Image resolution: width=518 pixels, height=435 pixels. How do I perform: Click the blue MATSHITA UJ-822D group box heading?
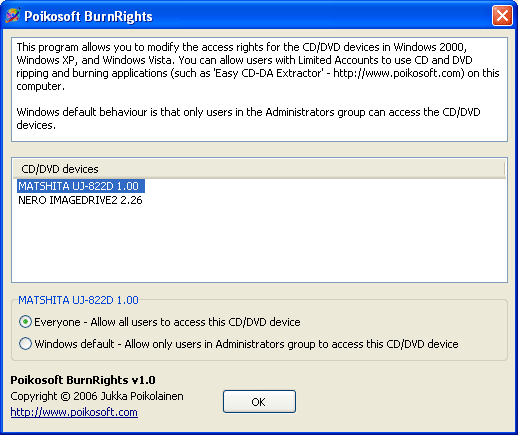click(x=78, y=300)
